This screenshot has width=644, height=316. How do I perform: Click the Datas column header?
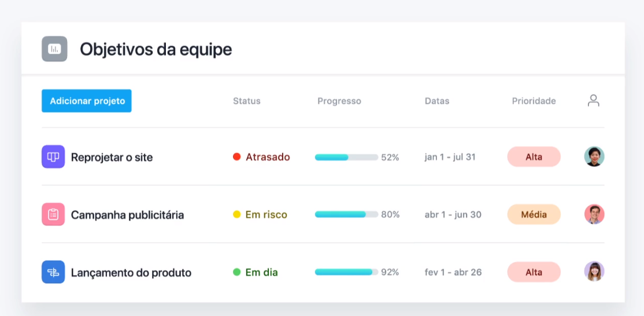[437, 101]
